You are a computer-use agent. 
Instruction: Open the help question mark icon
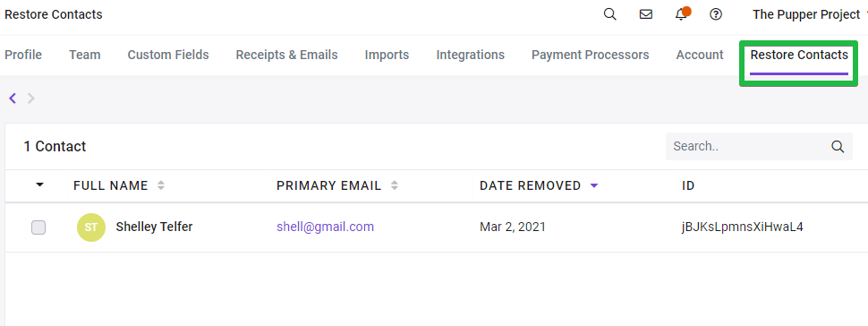click(716, 14)
